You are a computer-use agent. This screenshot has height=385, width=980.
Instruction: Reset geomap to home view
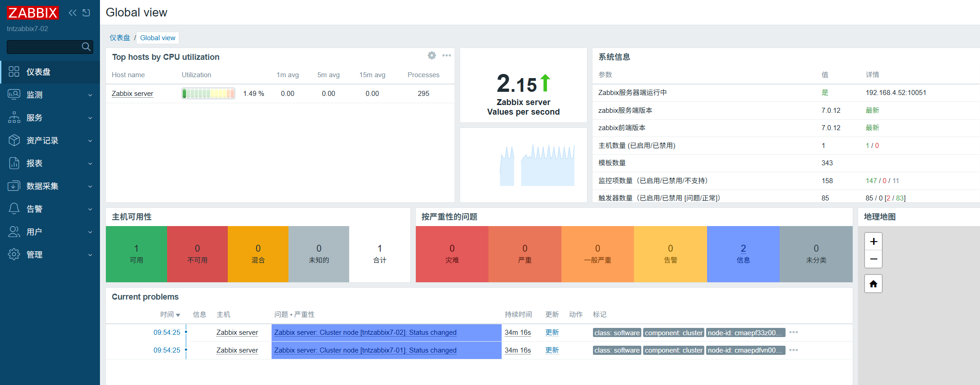coord(873,284)
